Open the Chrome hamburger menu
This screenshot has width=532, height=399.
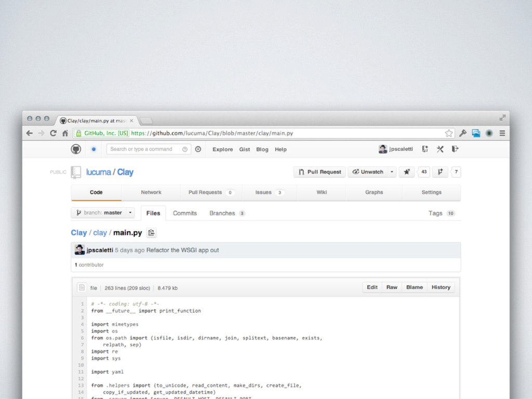coord(502,134)
